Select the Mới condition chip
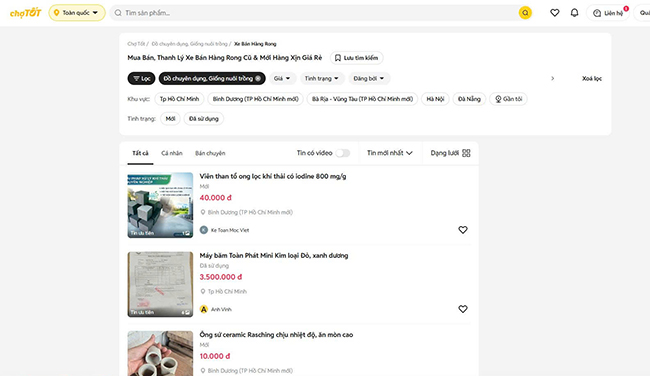The height and width of the screenshot is (376, 650). (x=170, y=119)
